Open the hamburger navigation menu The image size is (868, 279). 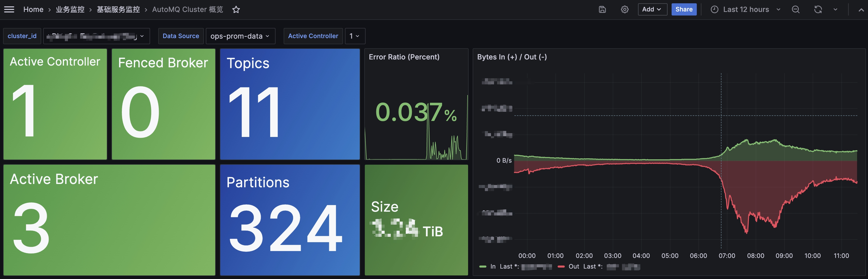pos(9,9)
